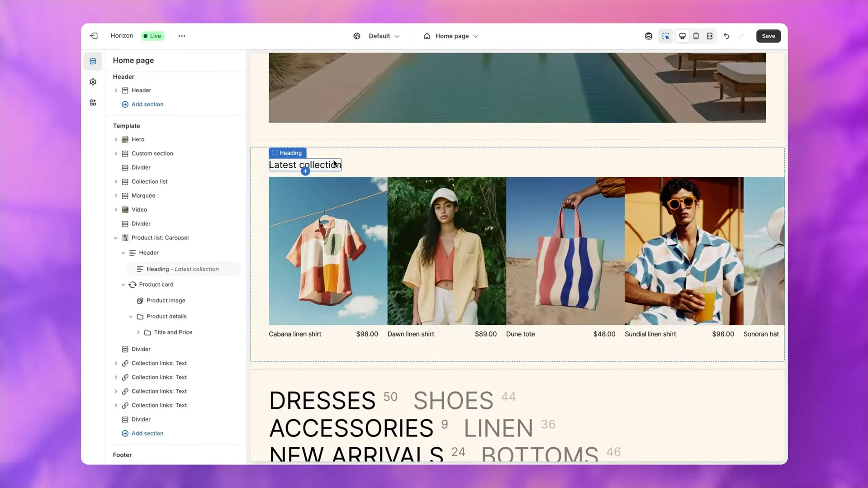
Task: Click the Product card sync icon
Action: 133,284
